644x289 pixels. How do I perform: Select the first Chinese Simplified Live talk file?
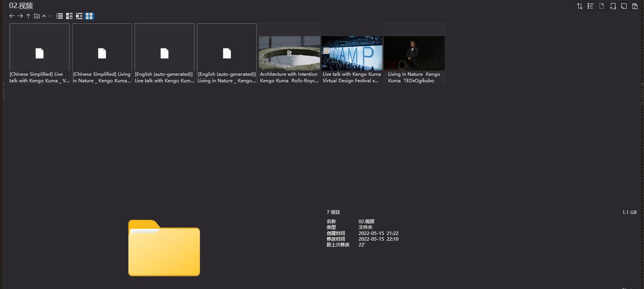(40, 53)
